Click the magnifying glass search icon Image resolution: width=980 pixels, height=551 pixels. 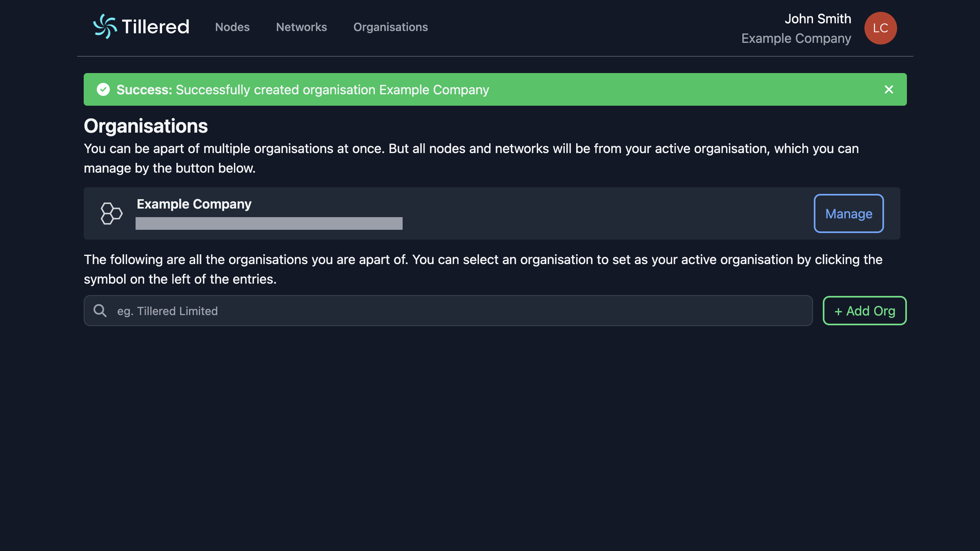pos(100,311)
